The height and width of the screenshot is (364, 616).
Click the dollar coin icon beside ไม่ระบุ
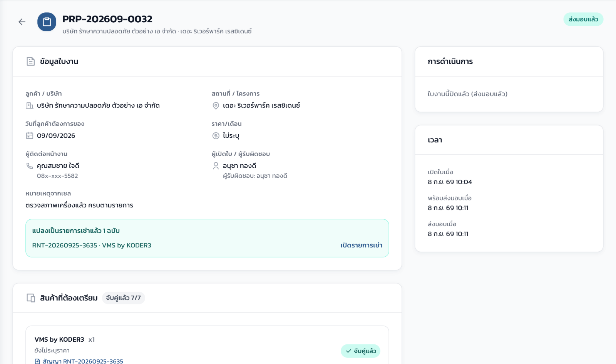[216, 136]
